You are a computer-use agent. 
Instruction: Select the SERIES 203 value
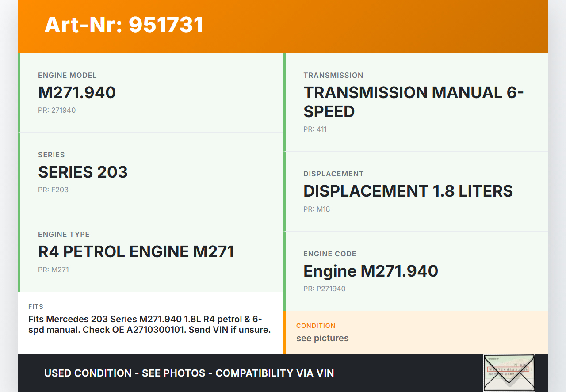pos(83,172)
